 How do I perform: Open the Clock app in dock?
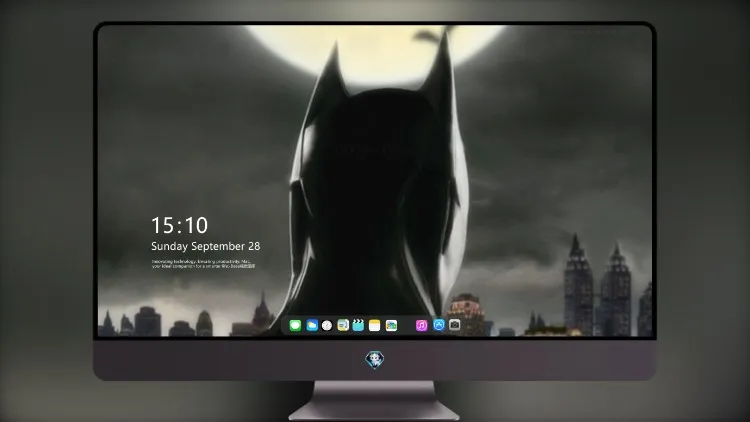point(327,326)
